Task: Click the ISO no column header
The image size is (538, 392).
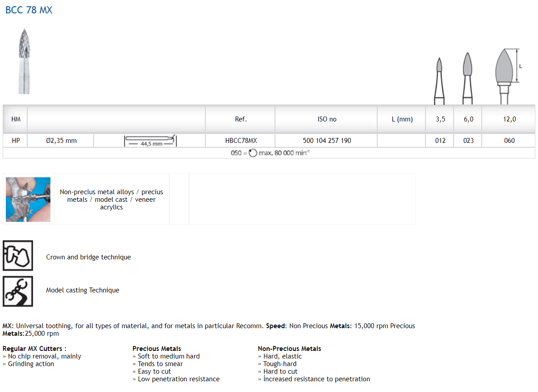Action: 327,119
